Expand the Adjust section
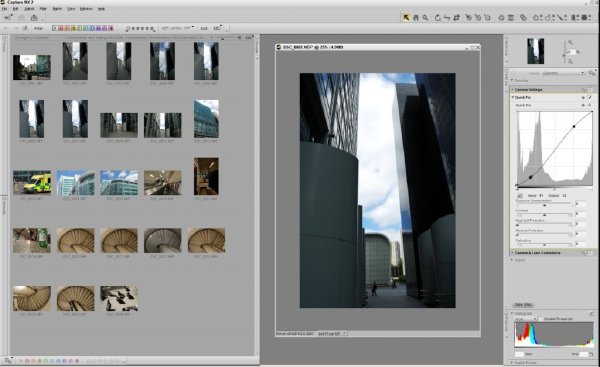Viewport: 600px width, 367px height. [512, 260]
